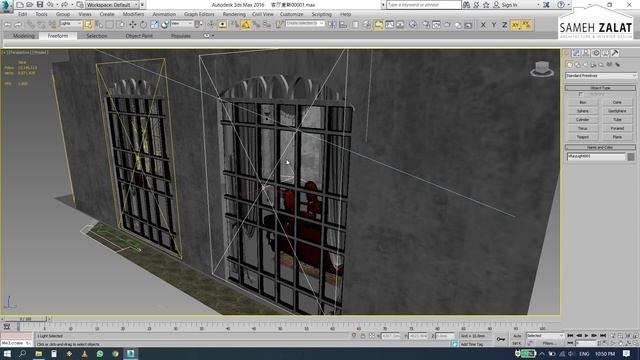Click the Cylinder primitive button
This screenshot has height=360, width=640.
point(582,120)
